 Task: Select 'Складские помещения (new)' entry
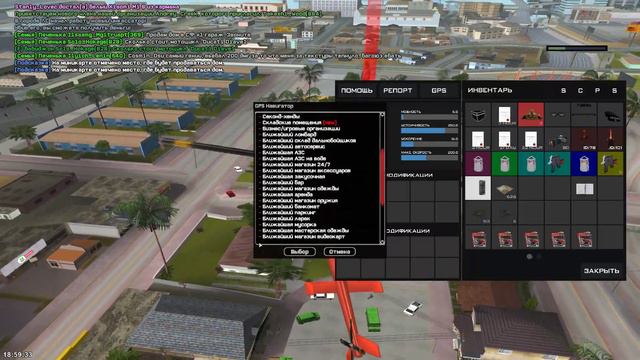pos(299,122)
